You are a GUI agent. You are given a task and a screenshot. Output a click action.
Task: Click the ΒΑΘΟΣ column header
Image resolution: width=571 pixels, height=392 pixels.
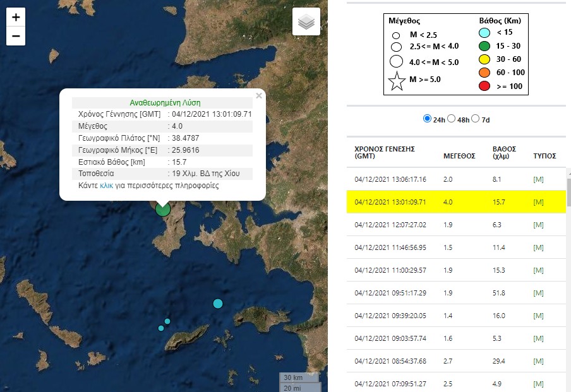504,152
